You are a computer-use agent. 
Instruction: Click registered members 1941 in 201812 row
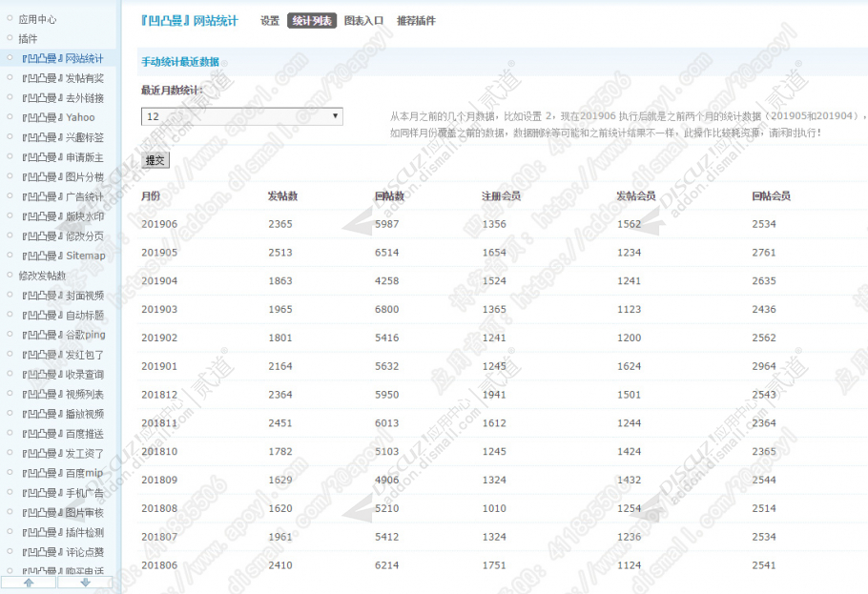coord(494,395)
